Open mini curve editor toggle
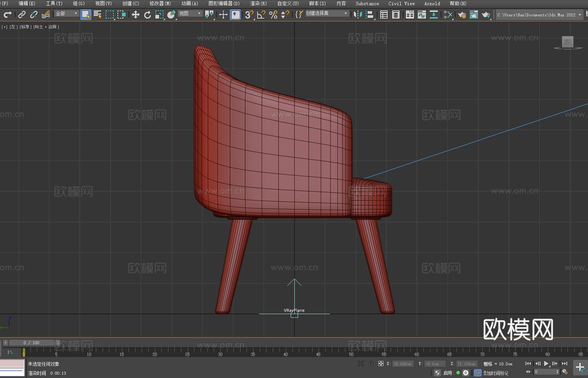 (x=10, y=352)
